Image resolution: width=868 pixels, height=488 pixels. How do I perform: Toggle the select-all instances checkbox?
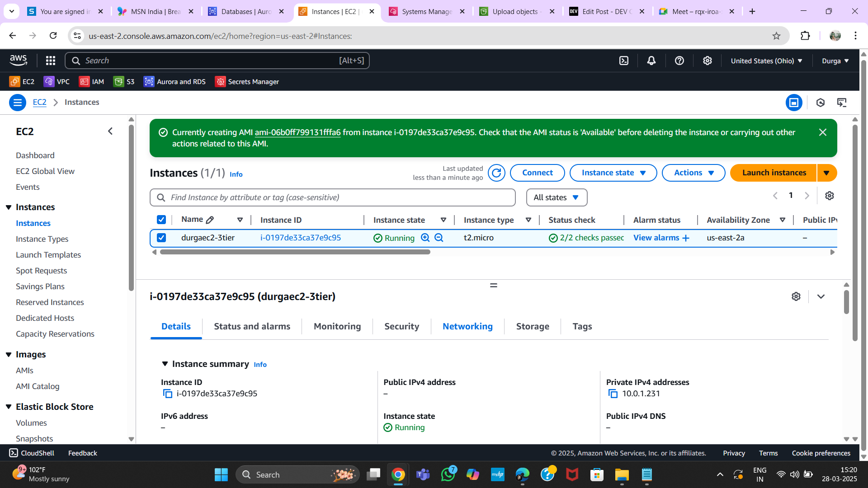(161, 220)
